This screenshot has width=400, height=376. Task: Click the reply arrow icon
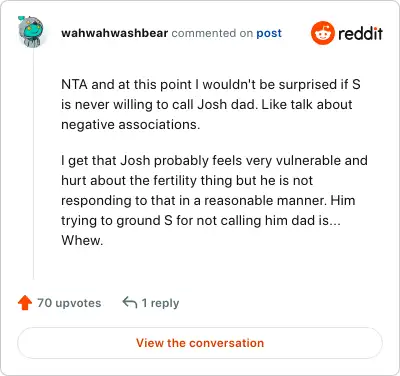130,303
